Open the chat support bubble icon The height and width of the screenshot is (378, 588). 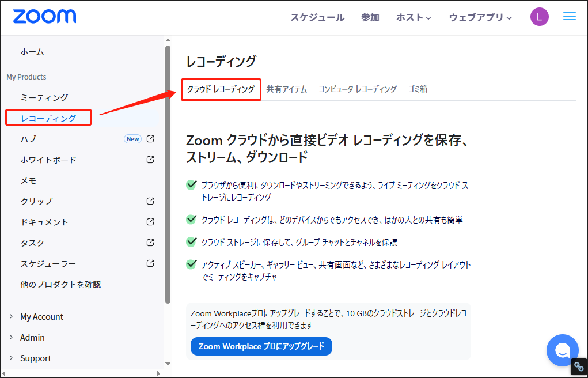562,350
